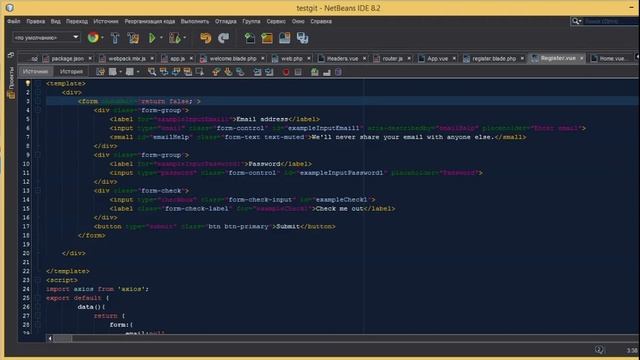Undo the last edit with orange arrow

pyautogui.click(x=206, y=38)
